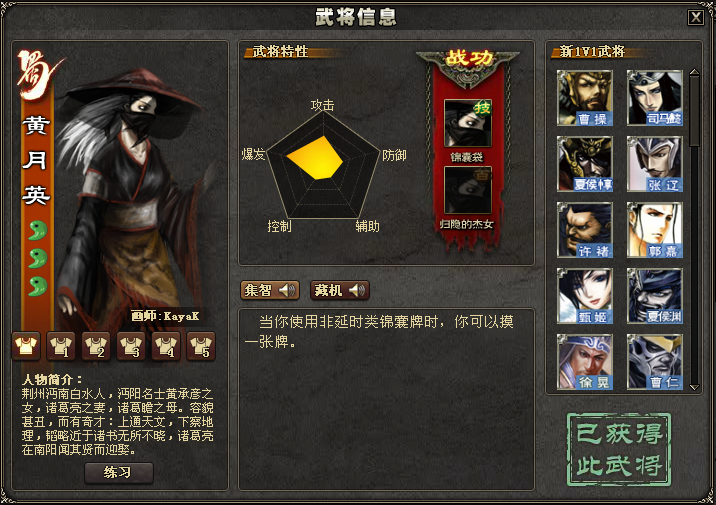Pick the 张辽 general portrait

point(655,164)
